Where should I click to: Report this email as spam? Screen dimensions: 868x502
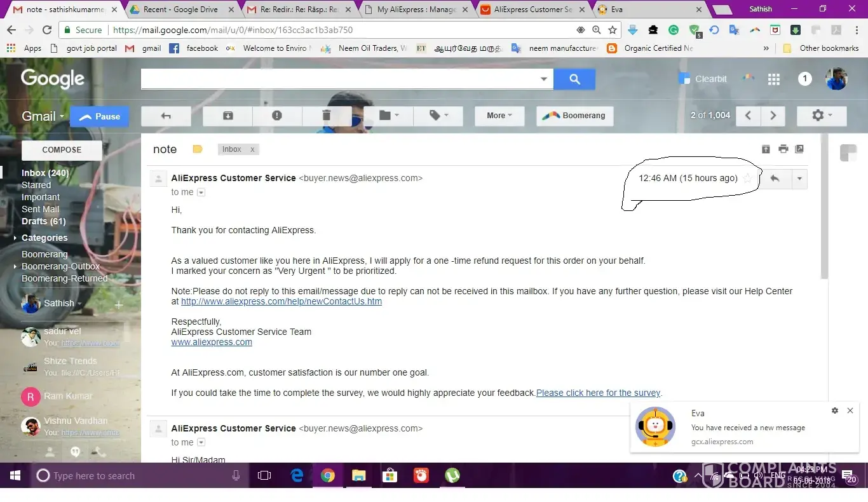[x=277, y=116]
